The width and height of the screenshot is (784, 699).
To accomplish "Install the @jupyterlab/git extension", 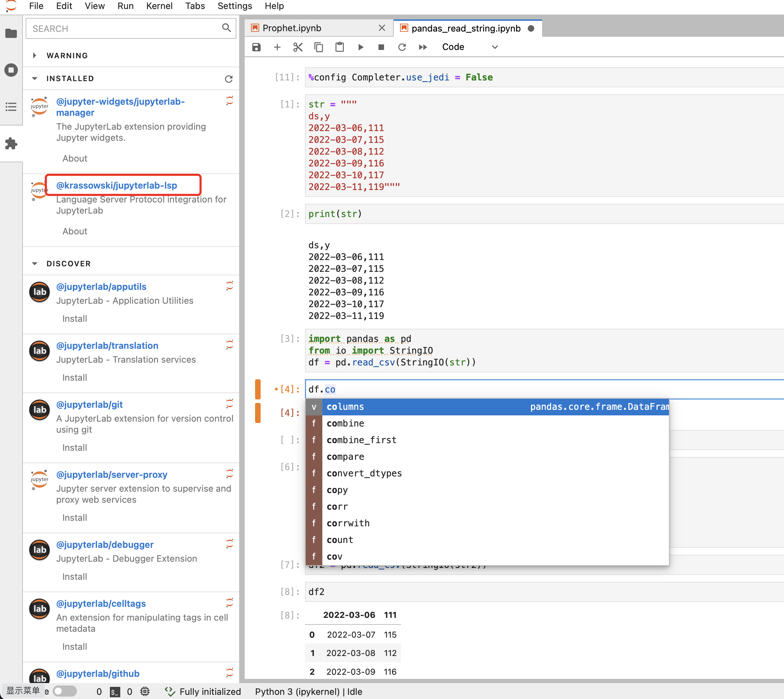I will pyautogui.click(x=74, y=447).
